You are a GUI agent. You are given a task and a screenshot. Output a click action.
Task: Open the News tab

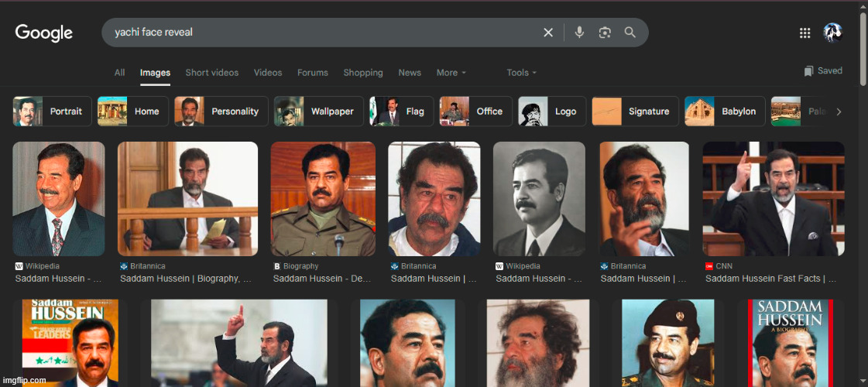tap(410, 73)
